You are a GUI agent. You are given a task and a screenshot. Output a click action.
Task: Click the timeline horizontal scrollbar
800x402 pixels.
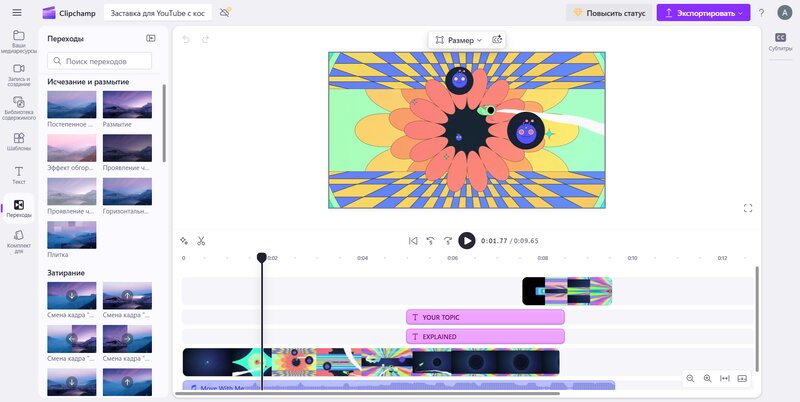(367, 393)
